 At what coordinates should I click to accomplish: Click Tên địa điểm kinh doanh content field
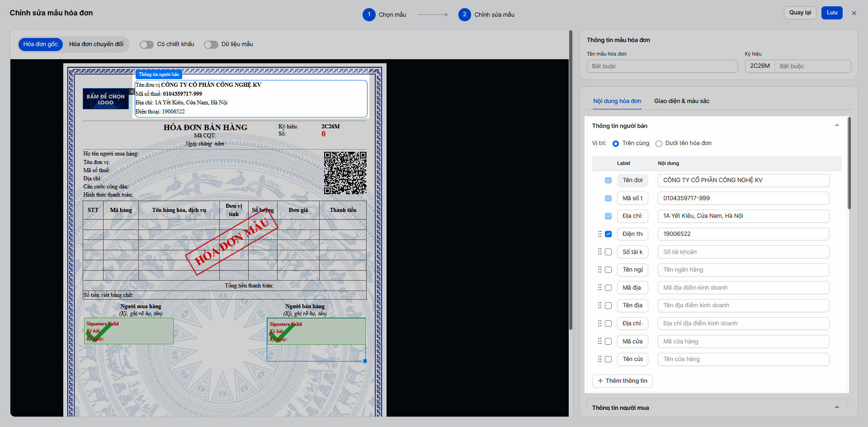click(x=743, y=305)
